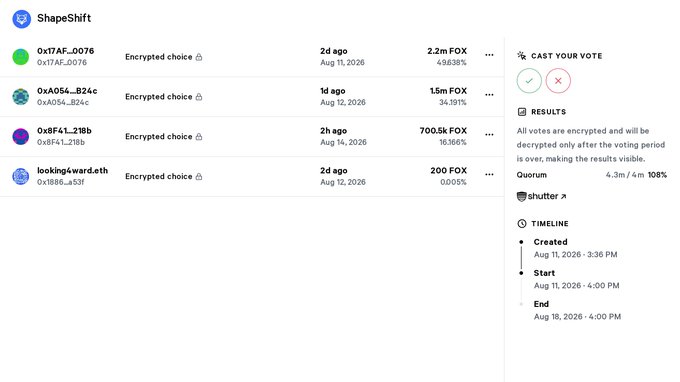This screenshot has width=680, height=382.
Task: Open the shutter external link
Action: (542, 196)
